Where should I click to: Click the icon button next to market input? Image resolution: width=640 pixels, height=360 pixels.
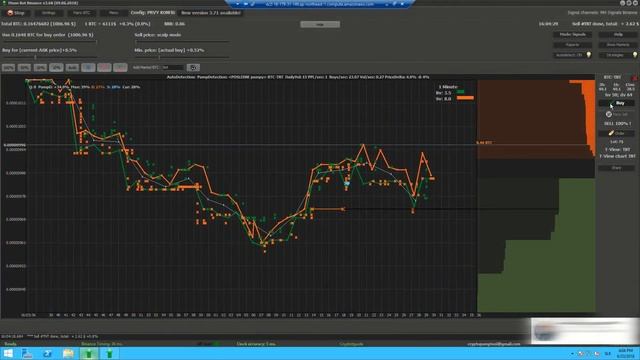coord(193,67)
